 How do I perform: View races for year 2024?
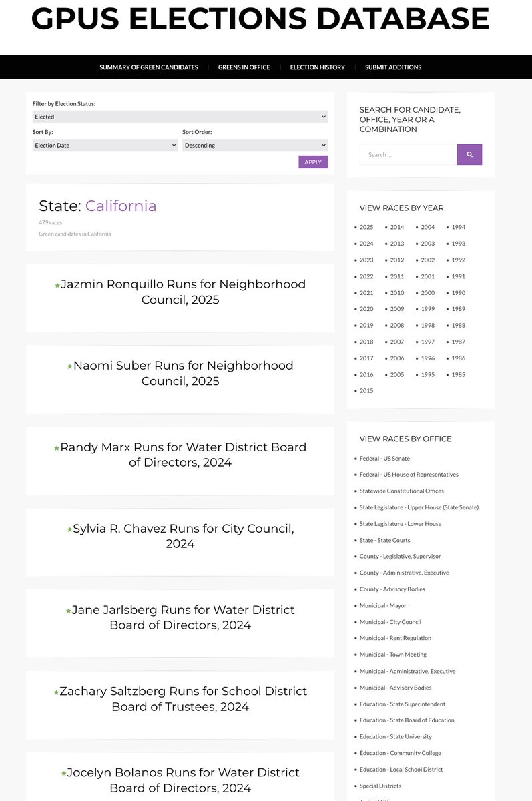tap(366, 244)
